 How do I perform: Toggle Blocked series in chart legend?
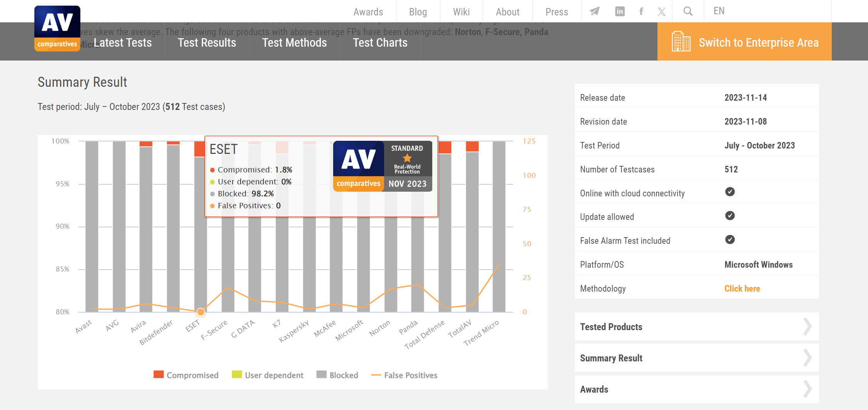click(337, 375)
